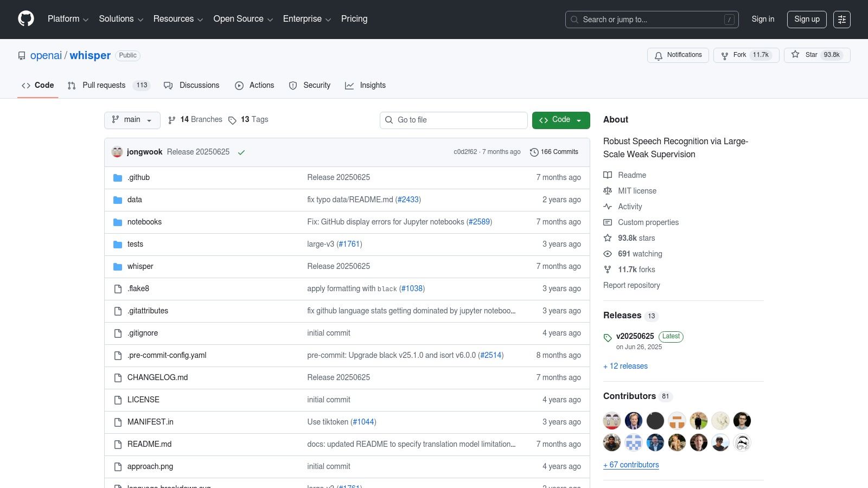Switch to the Pull requests tab
Viewport: 868px width, 488px height.
tap(103, 85)
